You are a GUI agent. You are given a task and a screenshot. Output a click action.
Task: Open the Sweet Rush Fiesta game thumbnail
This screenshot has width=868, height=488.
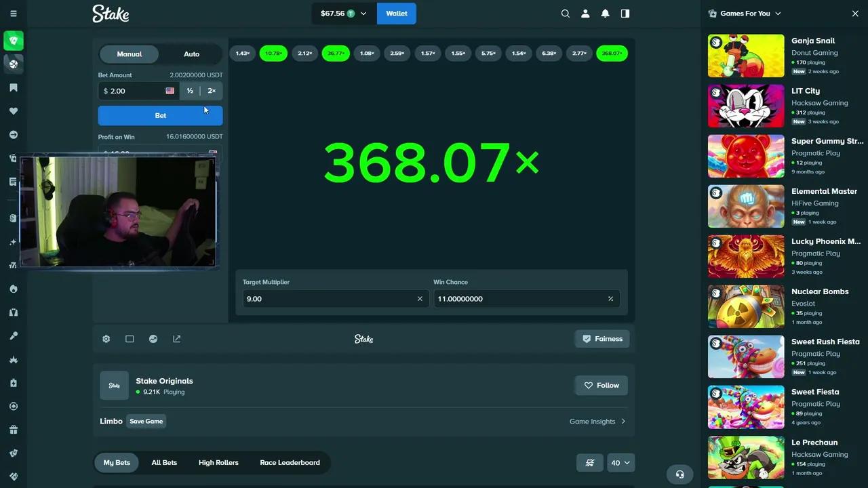[x=746, y=357]
